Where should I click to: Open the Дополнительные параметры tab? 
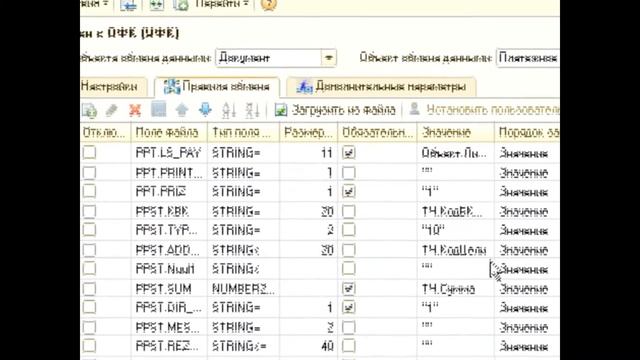click(x=381, y=87)
